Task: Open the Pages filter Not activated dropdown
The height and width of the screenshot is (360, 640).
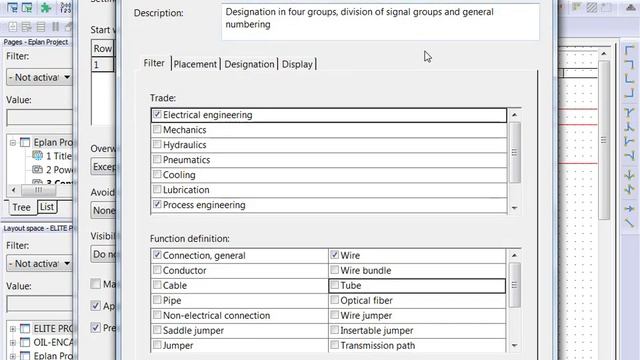Action: click(x=40, y=77)
